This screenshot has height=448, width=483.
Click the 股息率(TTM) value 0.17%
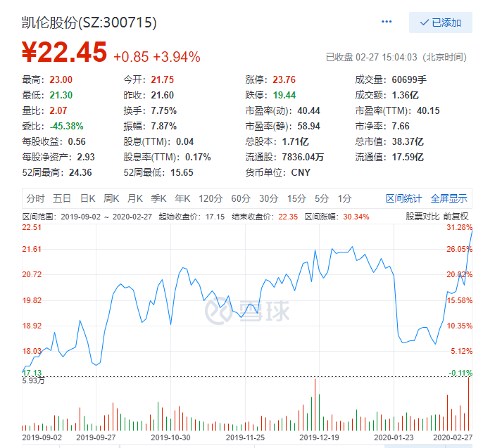198,157
